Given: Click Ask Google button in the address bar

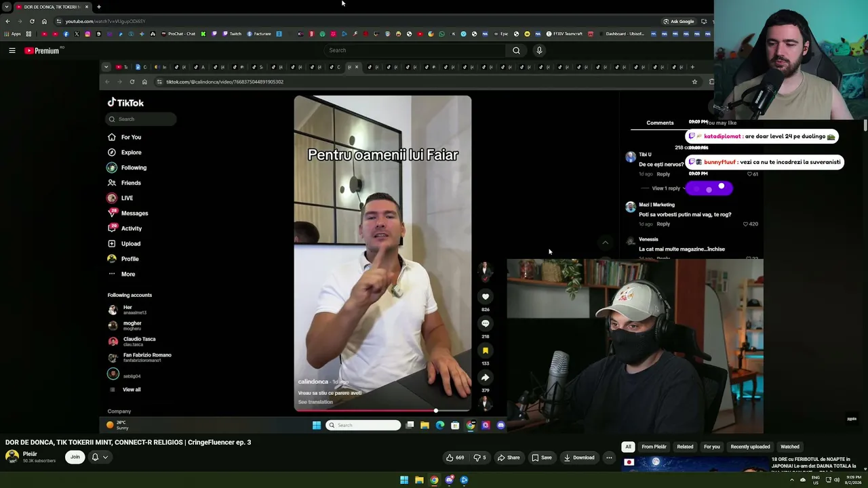Looking at the screenshot, I should [678, 21].
